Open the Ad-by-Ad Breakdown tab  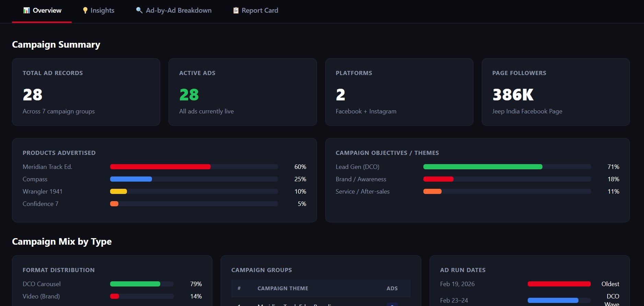pyautogui.click(x=174, y=11)
